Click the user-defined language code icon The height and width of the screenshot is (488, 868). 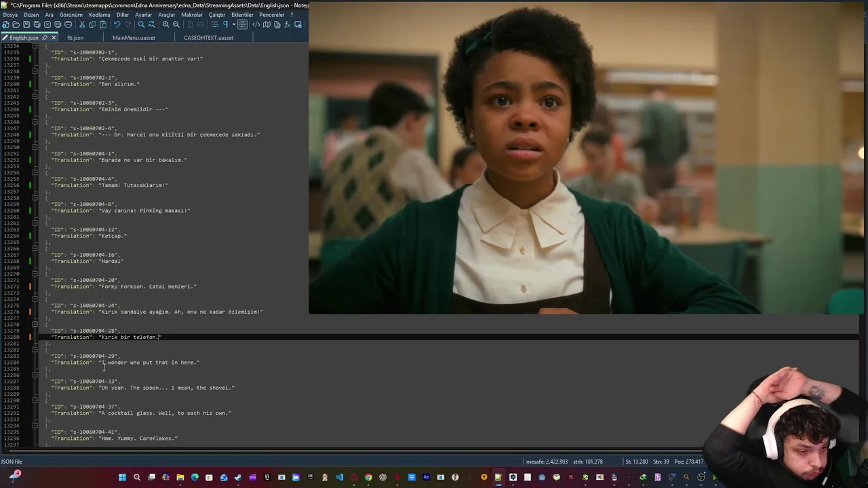[x=256, y=24]
